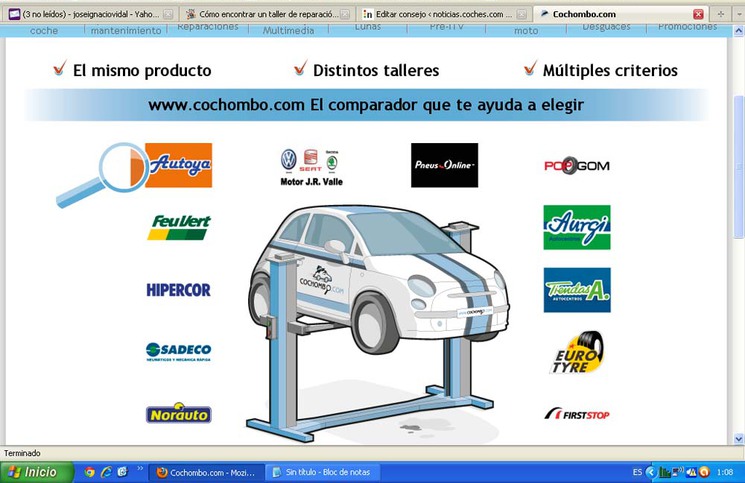
Task: Open the Promociones navigation item
Action: click(x=687, y=27)
